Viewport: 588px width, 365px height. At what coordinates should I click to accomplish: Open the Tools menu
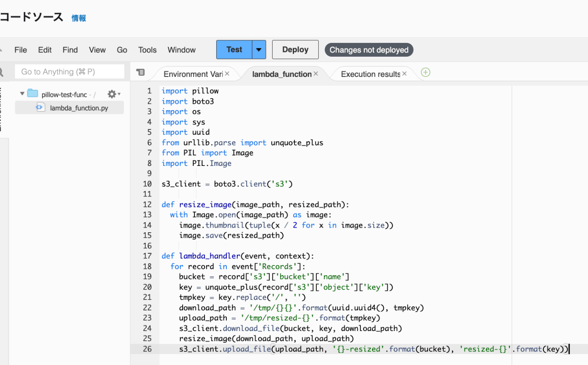147,50
